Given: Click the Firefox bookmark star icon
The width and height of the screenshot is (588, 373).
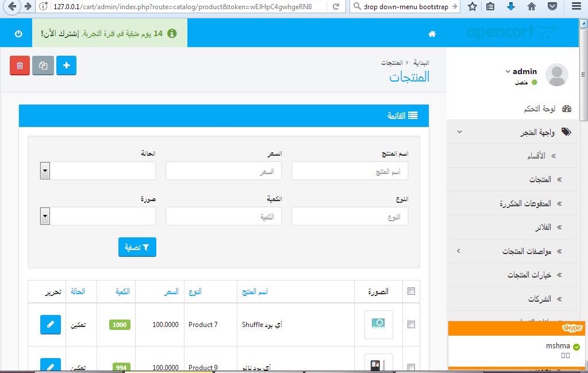Looking at the screenshot, I should [x=472, y=6].
